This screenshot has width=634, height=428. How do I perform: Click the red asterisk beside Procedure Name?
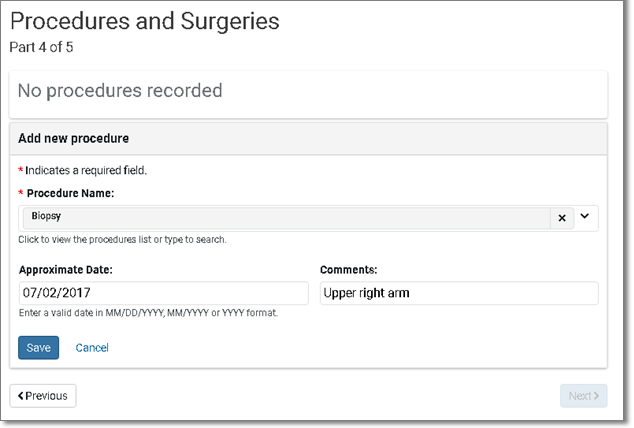pyautogui.click(x=21, y=193)
